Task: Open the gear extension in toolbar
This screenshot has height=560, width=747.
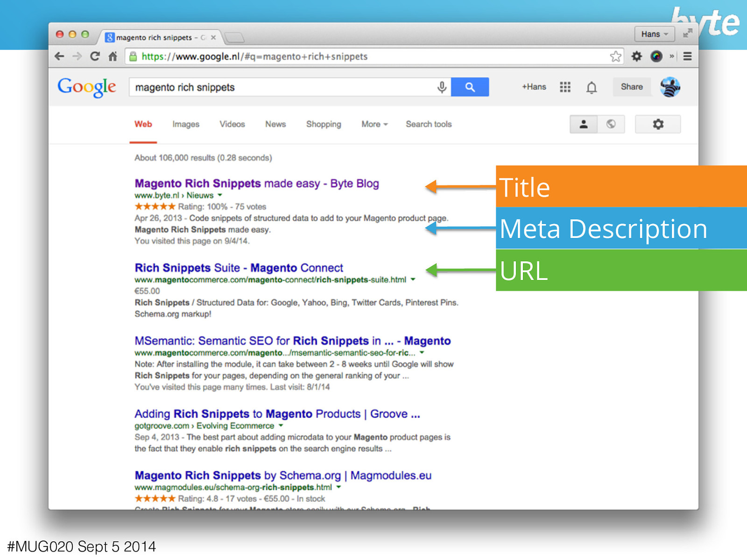Action: 637,56
